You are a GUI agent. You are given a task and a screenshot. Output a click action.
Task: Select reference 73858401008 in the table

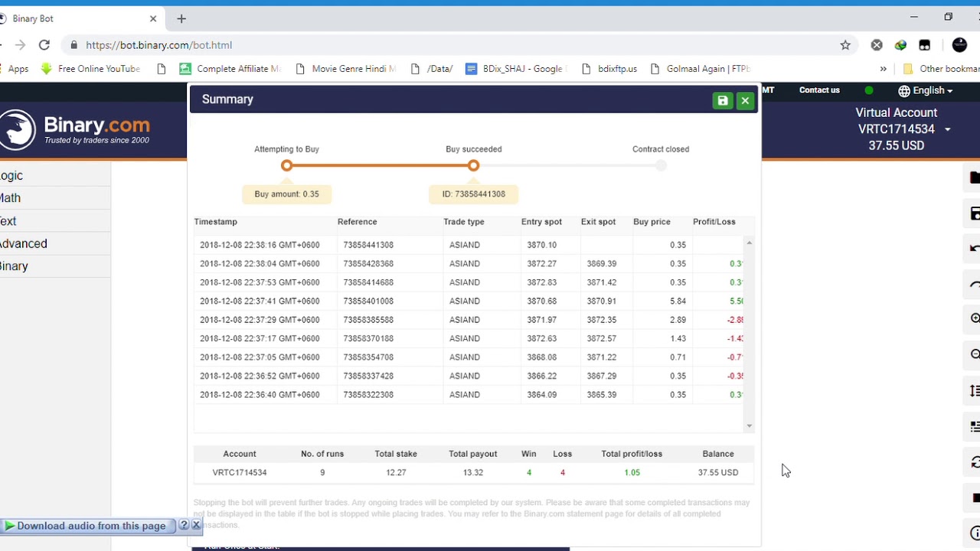tap(368, 301)
